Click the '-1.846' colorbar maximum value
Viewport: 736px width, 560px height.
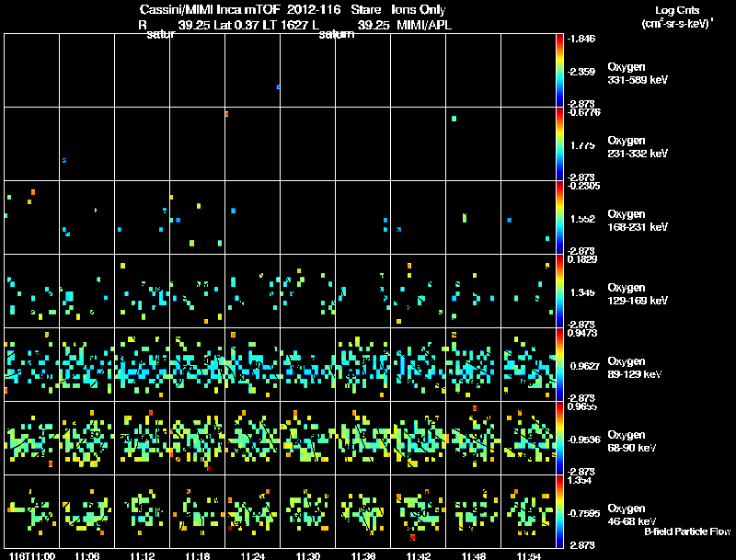click(581, 39)
